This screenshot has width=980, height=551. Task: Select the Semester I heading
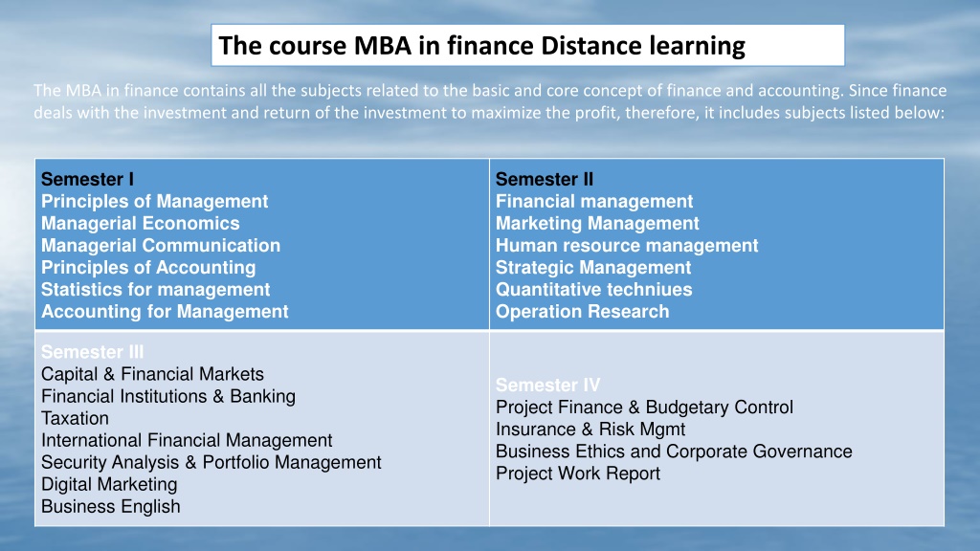(x=87, y=179)
